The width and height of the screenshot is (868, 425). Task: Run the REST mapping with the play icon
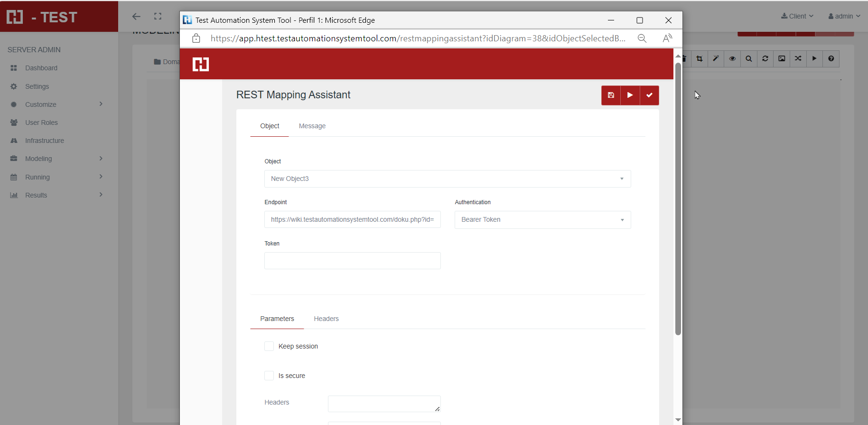coord(630,95)
